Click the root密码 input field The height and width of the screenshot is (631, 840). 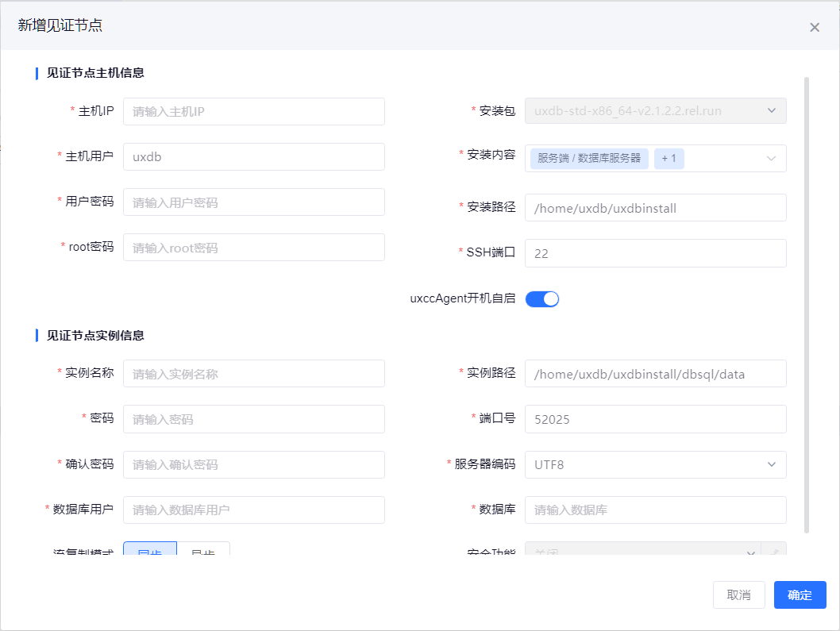[x=253, y=248]
